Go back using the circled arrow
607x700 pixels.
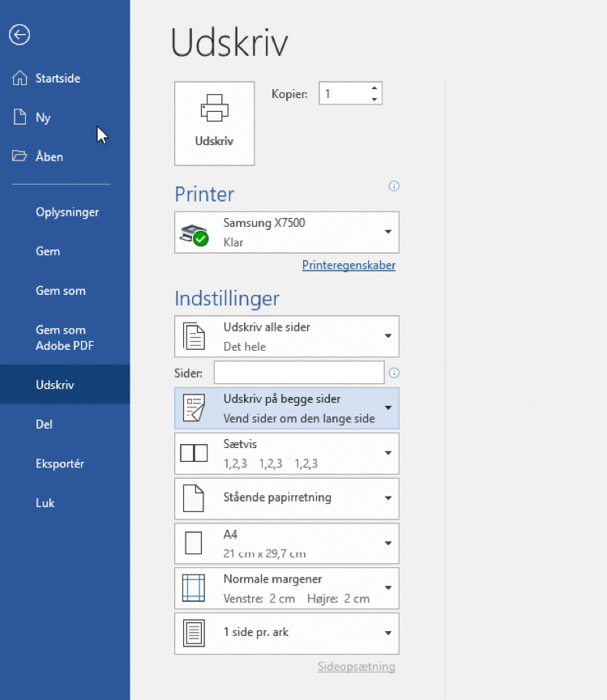[x=19, y=35]
